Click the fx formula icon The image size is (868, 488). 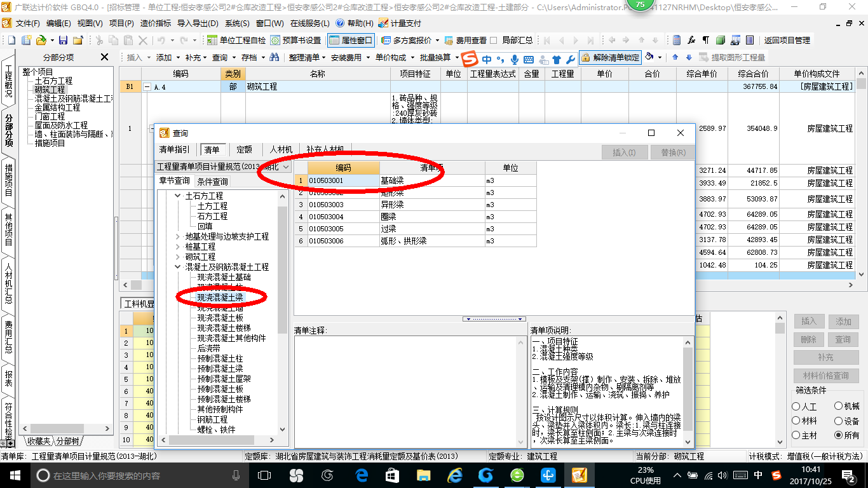point(691,40)
